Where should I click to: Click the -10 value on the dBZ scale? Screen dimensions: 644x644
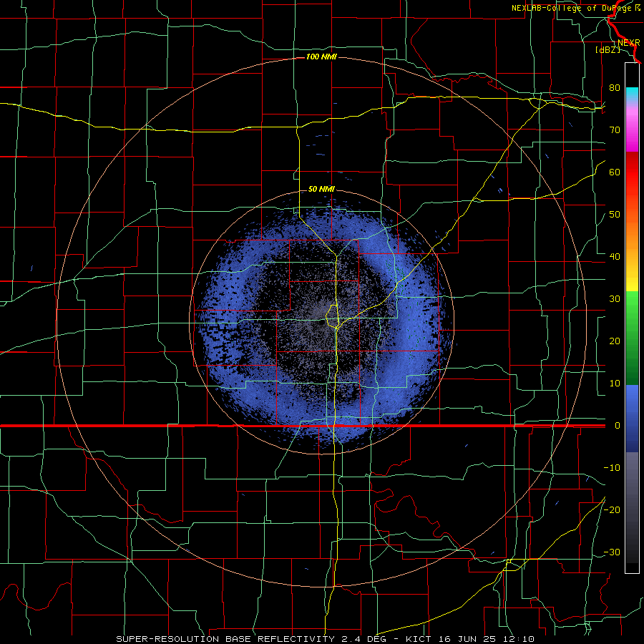(612, 467)
